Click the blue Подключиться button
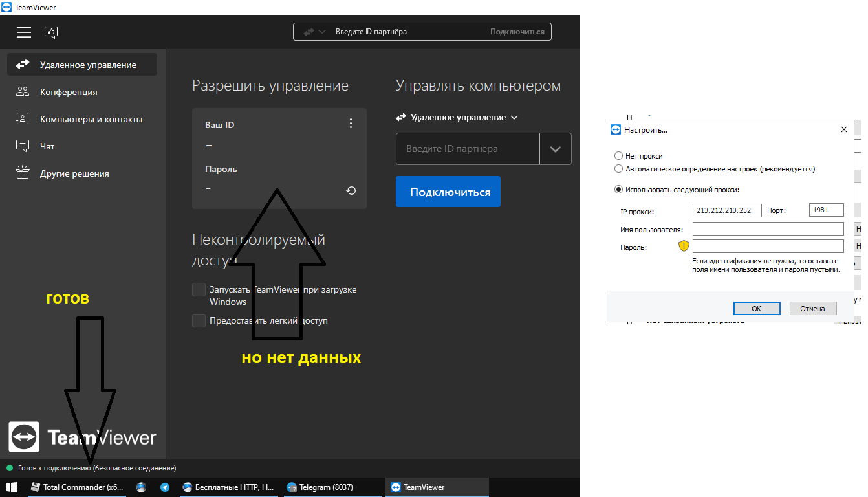The image size is (868, 497). coord(448,192)
